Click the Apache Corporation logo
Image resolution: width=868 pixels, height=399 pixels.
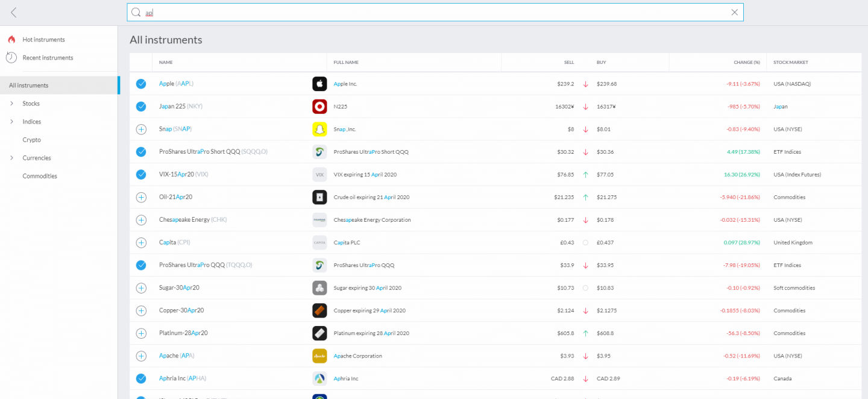point(319,356)
